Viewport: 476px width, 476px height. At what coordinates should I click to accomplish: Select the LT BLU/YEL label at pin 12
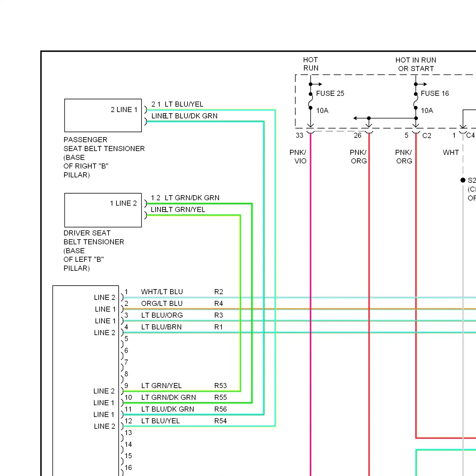click(x=160, y=421)
